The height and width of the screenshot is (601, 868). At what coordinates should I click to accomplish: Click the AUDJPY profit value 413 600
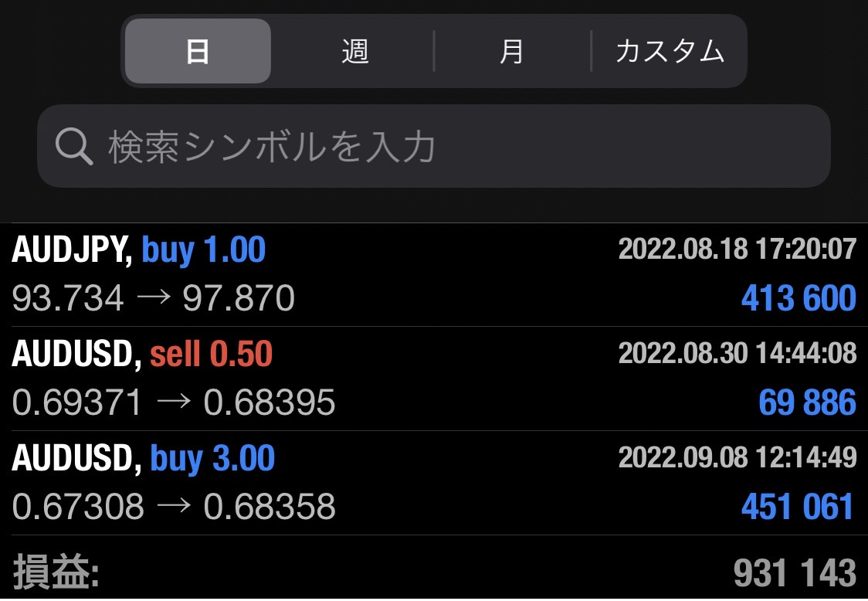[798, 299]
